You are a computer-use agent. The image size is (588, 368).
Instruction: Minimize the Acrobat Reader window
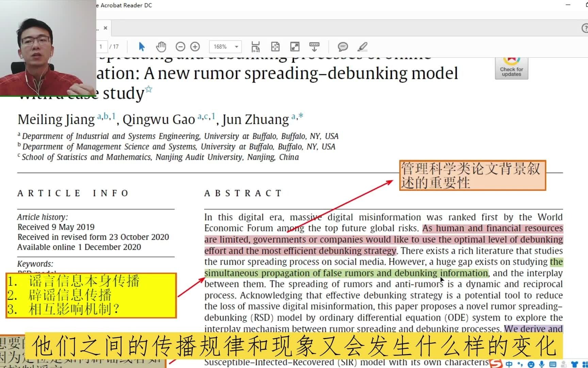pyautogui.click(x=568, y=5)
